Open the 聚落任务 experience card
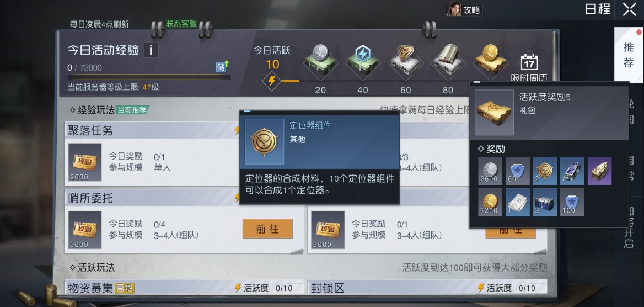The image size is (644, 307). (x=184, y=153)
